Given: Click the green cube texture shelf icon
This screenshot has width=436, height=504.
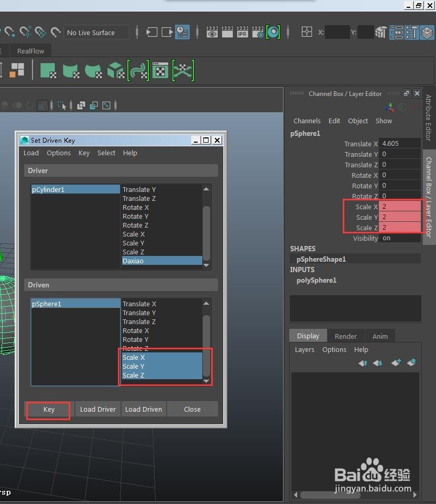Looking at the screenshot, I should [x=116, y=70].
